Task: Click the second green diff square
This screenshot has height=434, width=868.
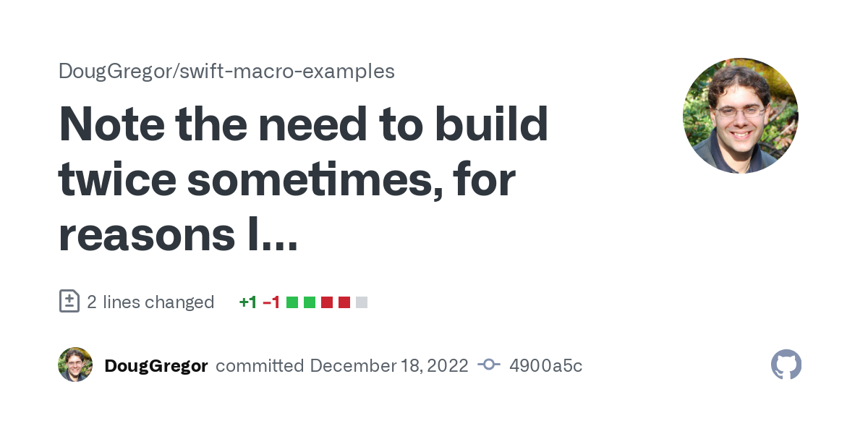Action: coord(310,302)
